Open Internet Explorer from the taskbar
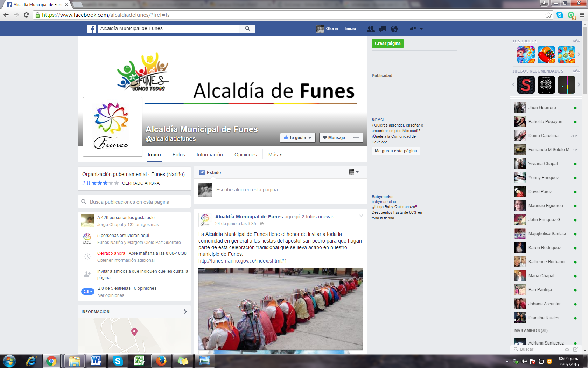This screenshot has width=588, height=368. pos(31,361)
